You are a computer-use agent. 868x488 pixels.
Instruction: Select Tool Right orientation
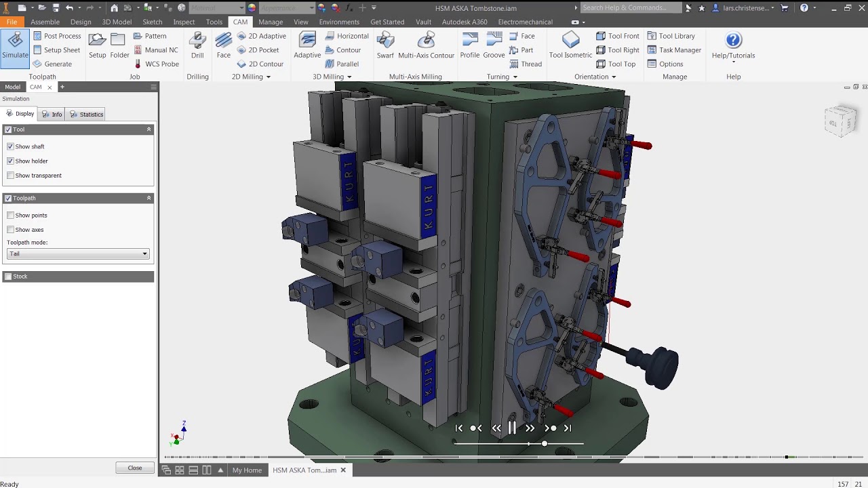(x=618, y=50)
